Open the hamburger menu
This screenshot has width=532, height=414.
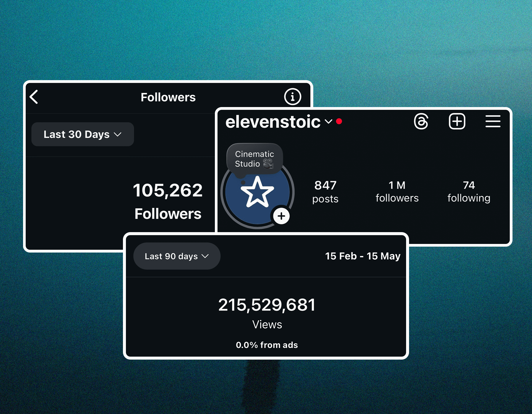pos(493,121)
